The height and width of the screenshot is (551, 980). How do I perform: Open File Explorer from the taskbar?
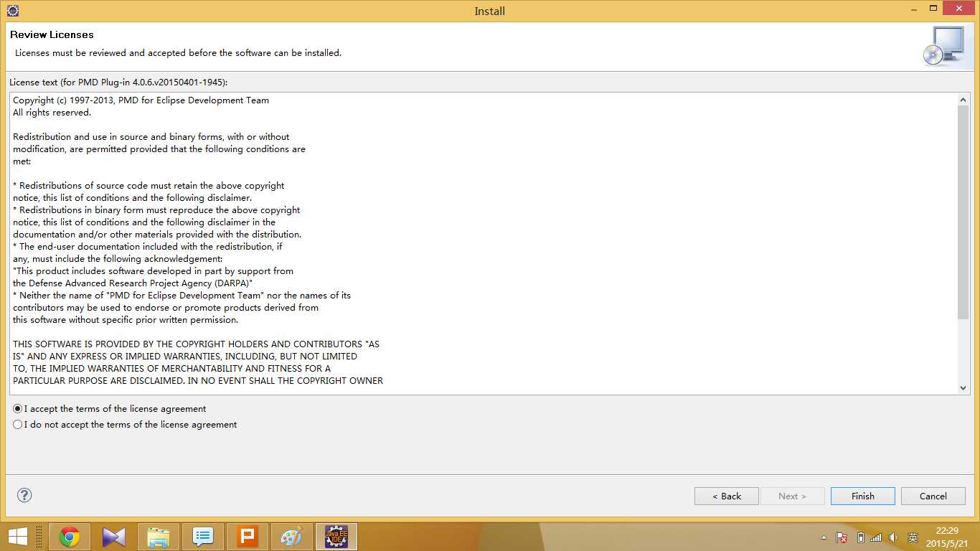(x=159, y=537)
